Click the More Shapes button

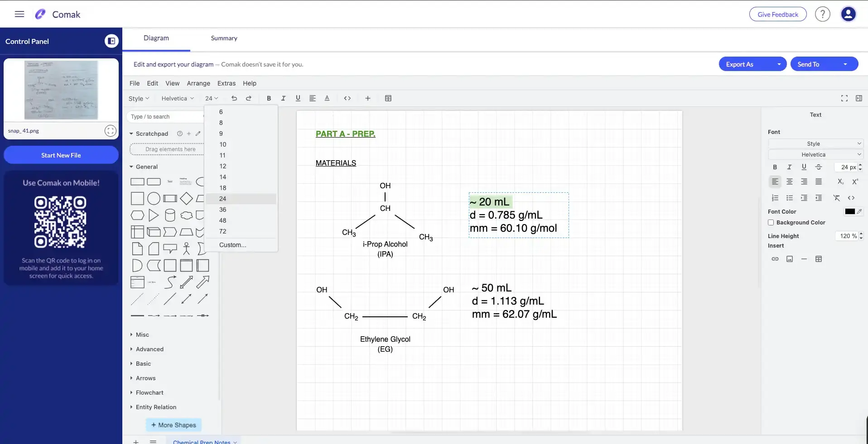pos(174,425)
